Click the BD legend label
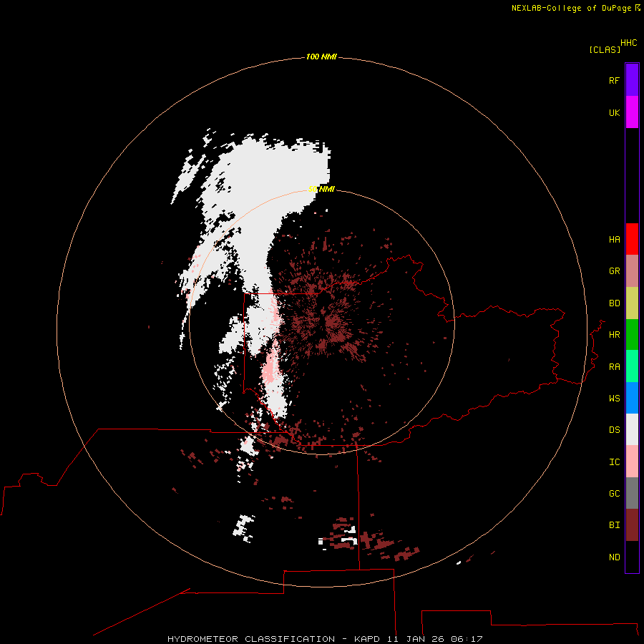This screenshot has width=644, height=644. point(614,303)
